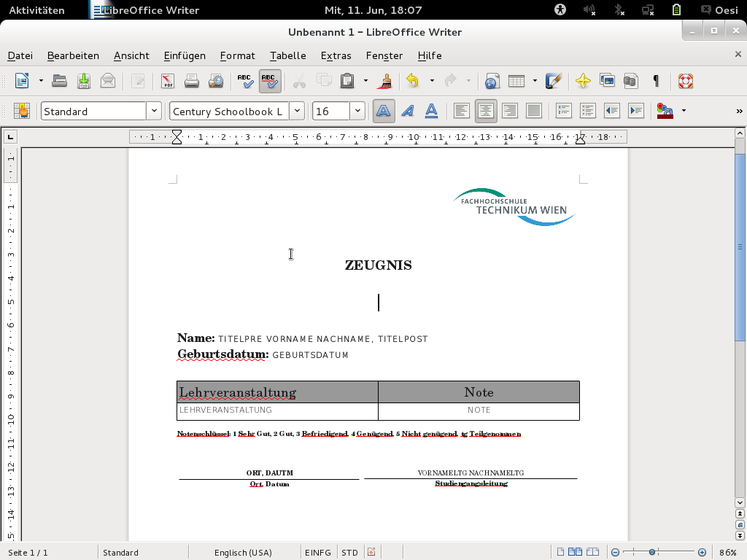This screenshot has width=747, height=560.
Task: Click the vertical scrollbar thumb
Action: (740, 248)
